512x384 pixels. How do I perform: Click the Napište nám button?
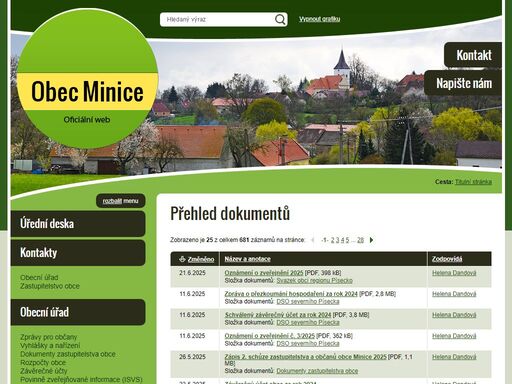point(463,83)
